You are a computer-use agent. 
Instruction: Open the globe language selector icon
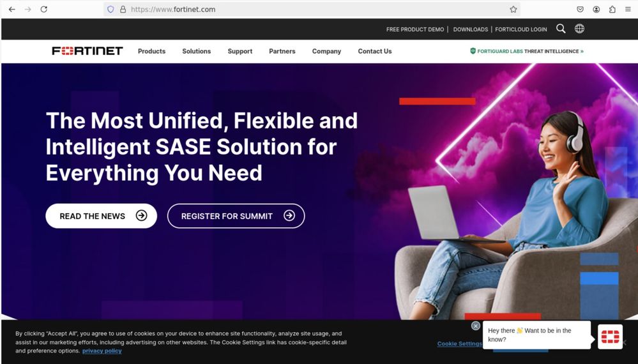click(x=579, y=29)
